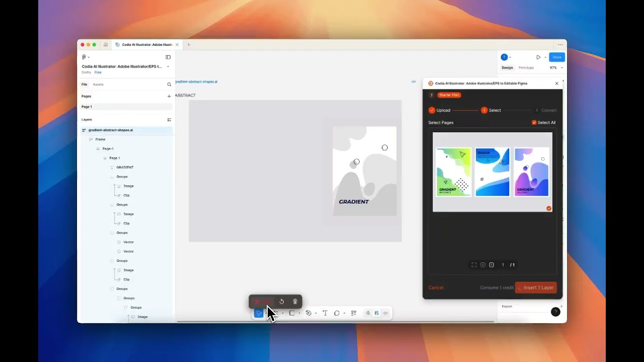Open the present options dropdown arrow
Screen dimensions: 644x362
545,57
